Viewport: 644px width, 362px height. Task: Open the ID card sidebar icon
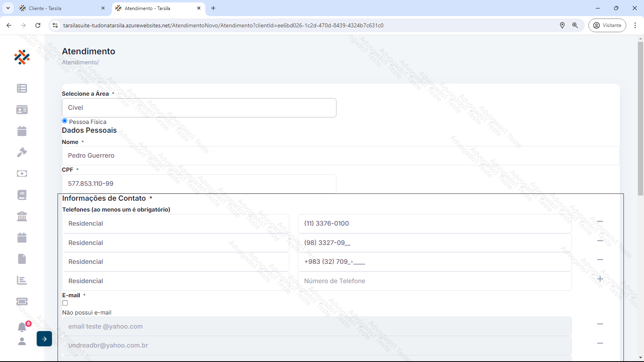coord(22,110)
